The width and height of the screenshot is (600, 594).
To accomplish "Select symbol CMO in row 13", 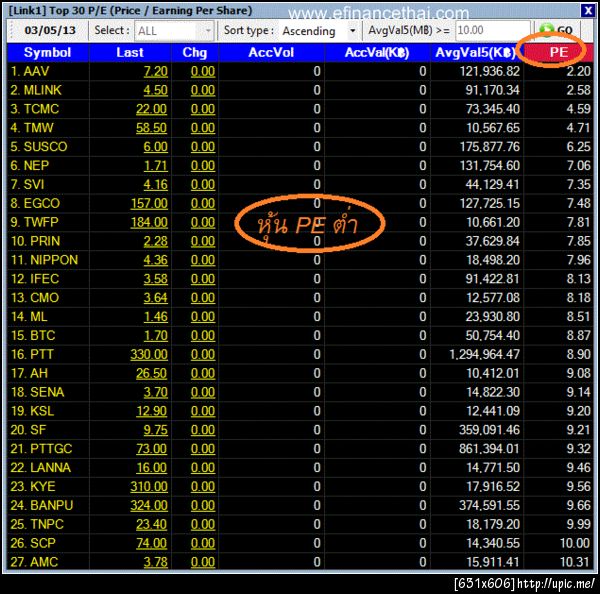I will coord(44,298).
